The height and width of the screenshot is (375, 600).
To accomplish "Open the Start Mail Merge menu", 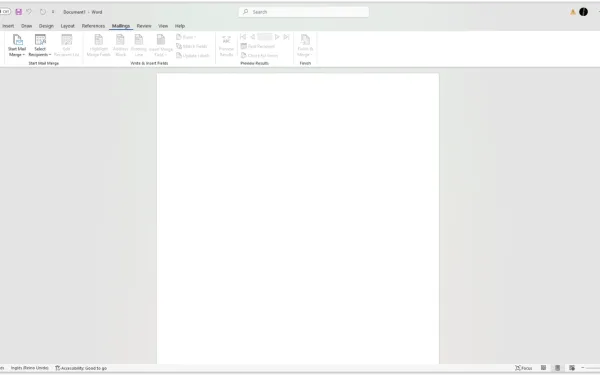I will [x=17, y=46].
